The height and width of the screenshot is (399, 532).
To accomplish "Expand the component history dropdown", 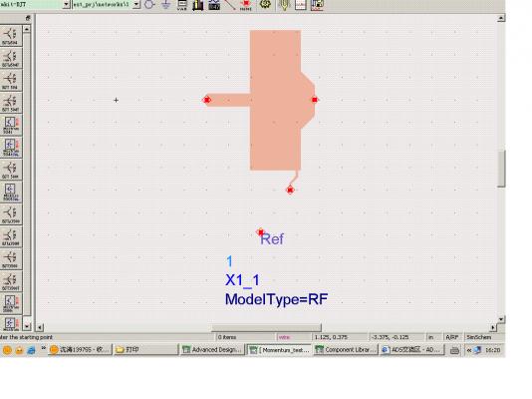I will [x=136, y=4].
